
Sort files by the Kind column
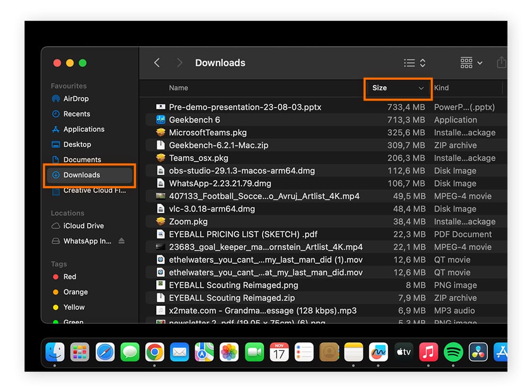pos(442,88)
